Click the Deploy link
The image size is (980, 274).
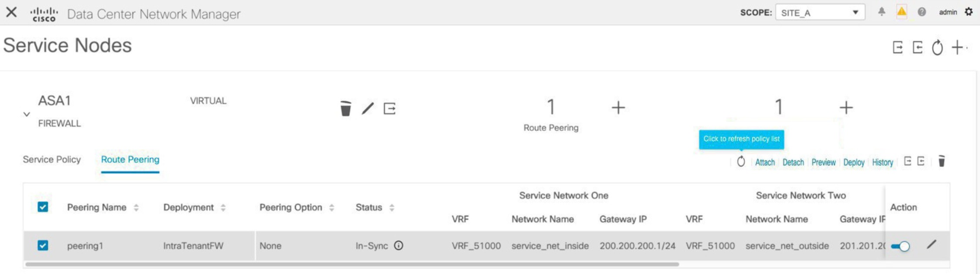point(854,162)
